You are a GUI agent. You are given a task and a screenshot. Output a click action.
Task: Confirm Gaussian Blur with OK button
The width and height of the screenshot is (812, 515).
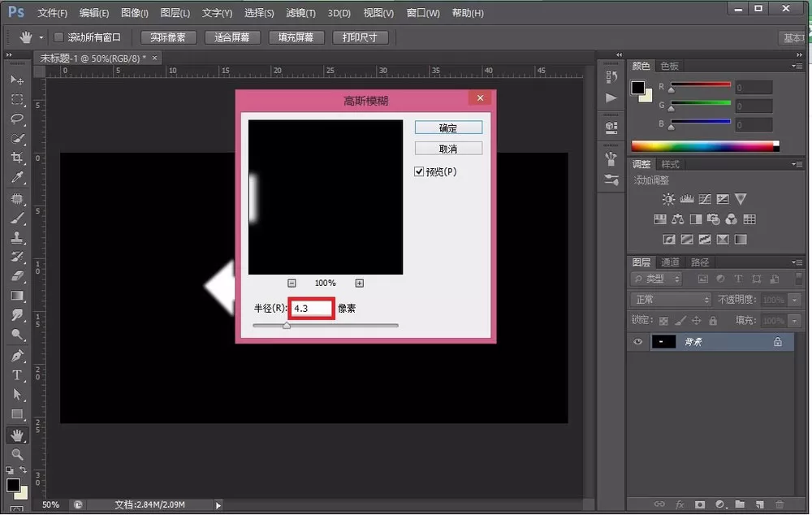coord(448,128)
